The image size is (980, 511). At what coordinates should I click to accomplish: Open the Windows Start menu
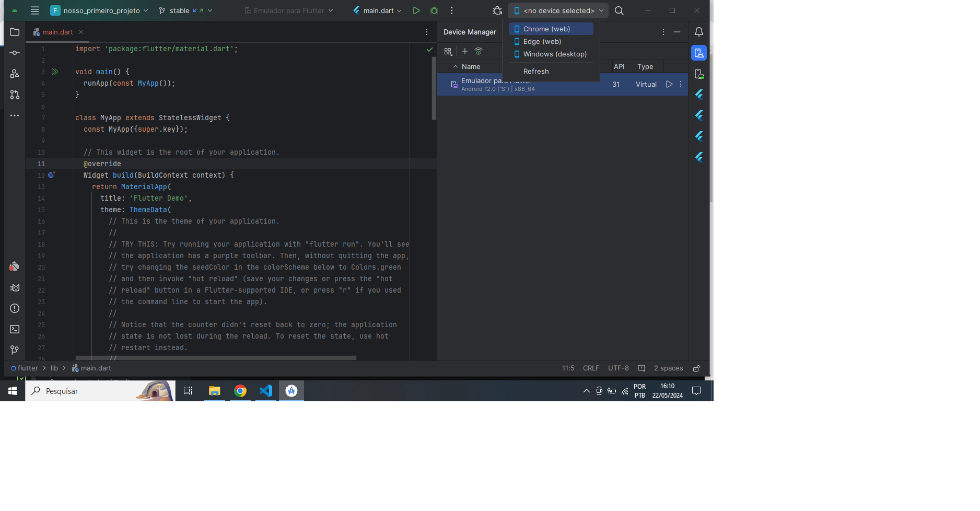(13, 391)
